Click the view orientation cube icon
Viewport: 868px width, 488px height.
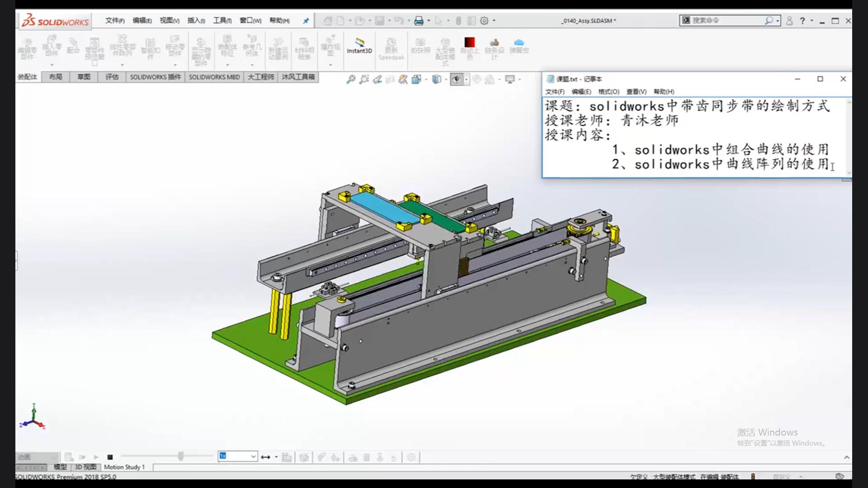[416, 80]
